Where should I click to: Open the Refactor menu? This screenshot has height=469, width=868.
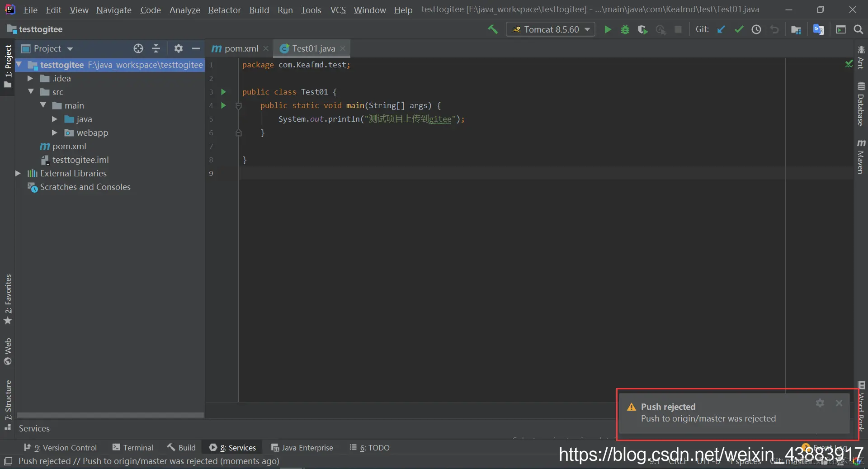224,9
